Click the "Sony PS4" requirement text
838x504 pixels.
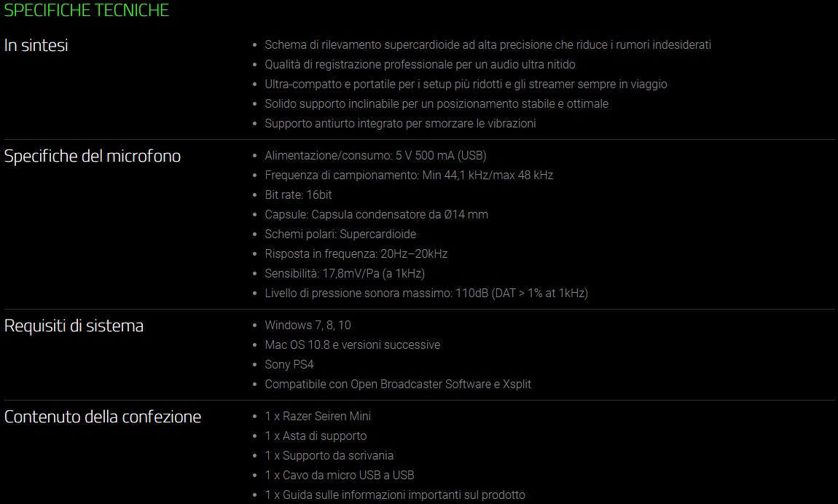(x=289, y=365)
